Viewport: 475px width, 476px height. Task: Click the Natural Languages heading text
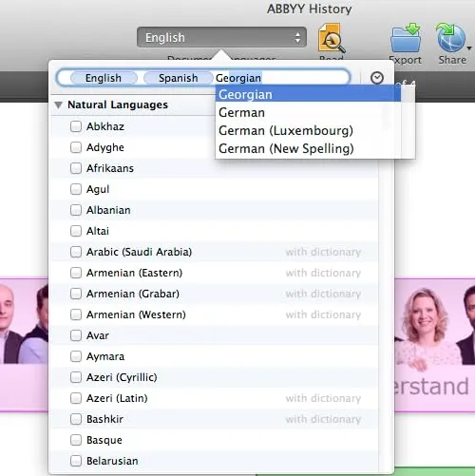118,105
